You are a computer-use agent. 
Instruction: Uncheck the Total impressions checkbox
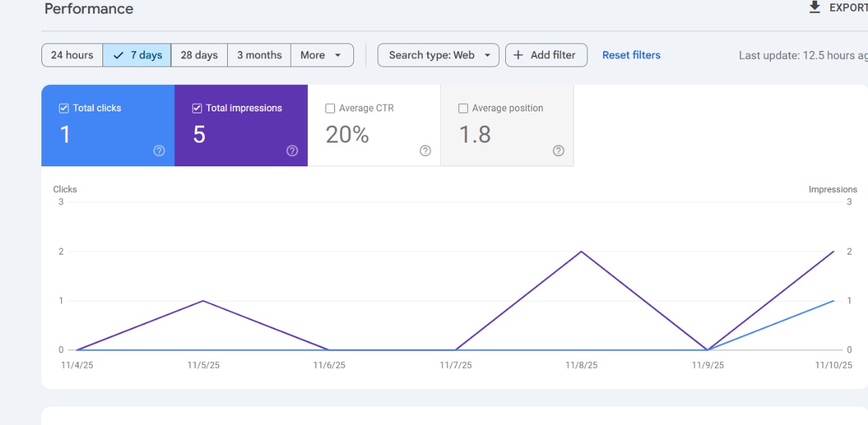(x=197, y=108)
